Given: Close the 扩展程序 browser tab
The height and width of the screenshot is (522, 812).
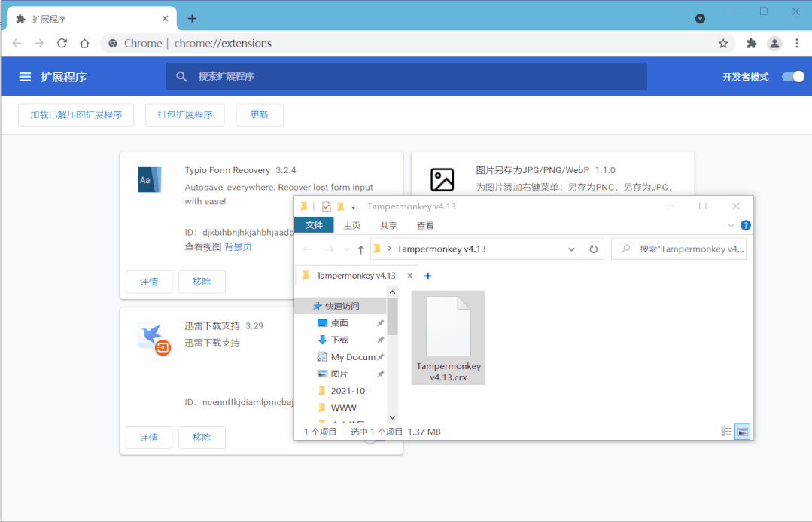Looking at the screenshot, I should coord(165,19).
